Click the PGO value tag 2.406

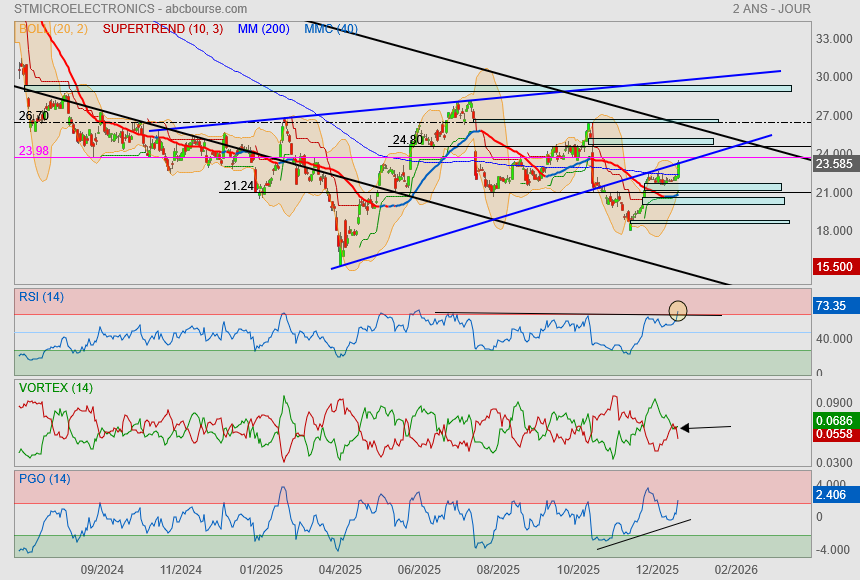[833, 494]
